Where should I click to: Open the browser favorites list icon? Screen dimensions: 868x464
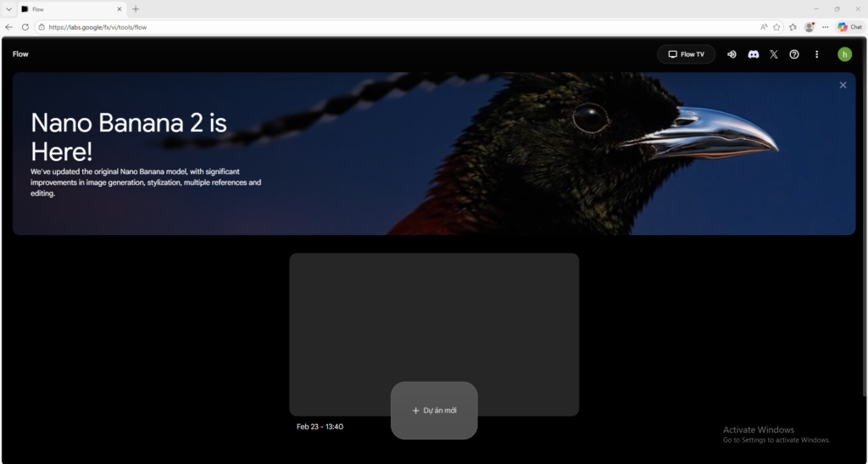point(793,27)
